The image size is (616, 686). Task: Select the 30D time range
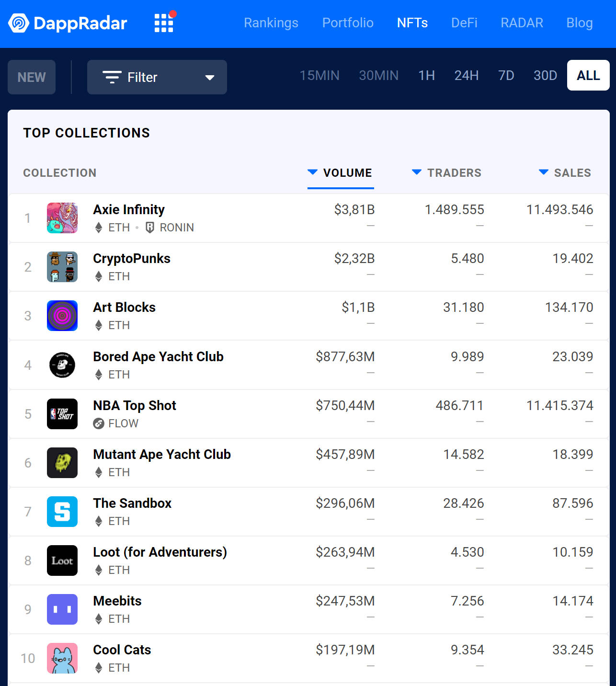[x=546, y=75]
